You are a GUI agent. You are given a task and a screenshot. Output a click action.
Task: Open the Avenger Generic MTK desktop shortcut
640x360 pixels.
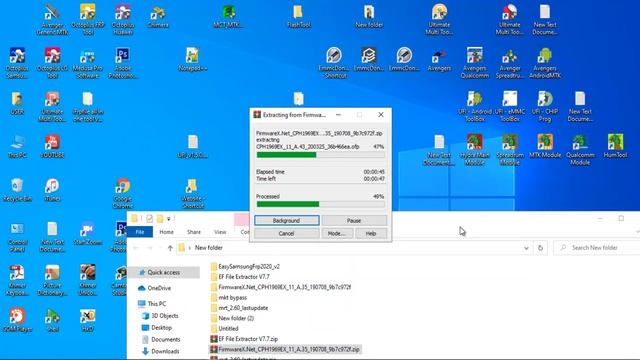52,19
